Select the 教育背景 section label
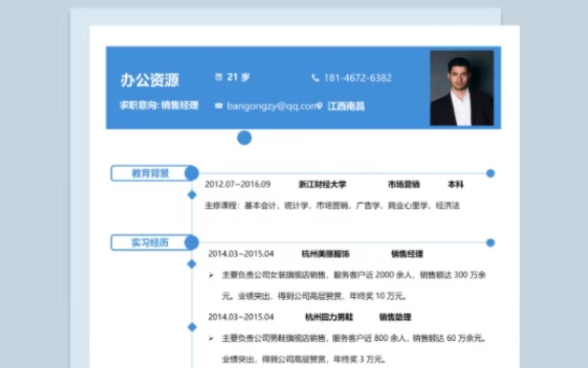This screenshot has height=368, width=588. pos(150,174)
